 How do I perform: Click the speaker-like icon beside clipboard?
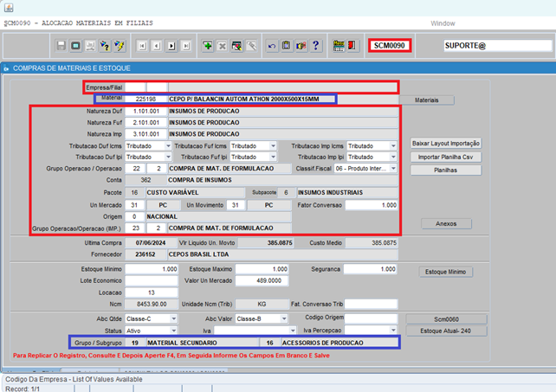[301, 46]
